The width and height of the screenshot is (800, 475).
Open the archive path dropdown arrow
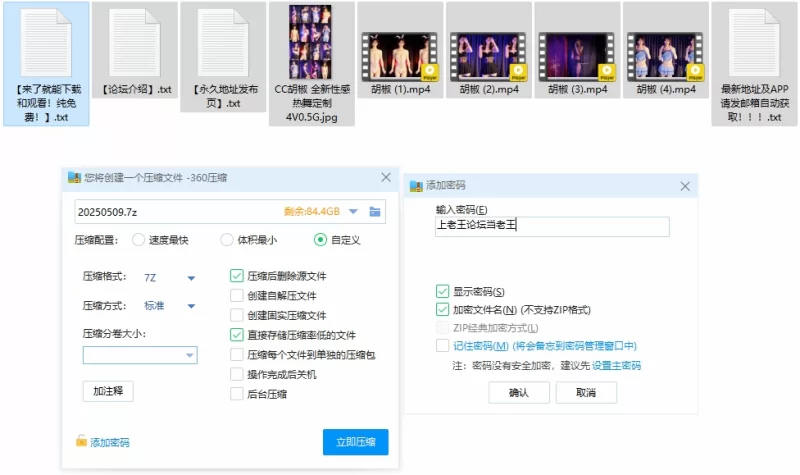pos(353,212)
